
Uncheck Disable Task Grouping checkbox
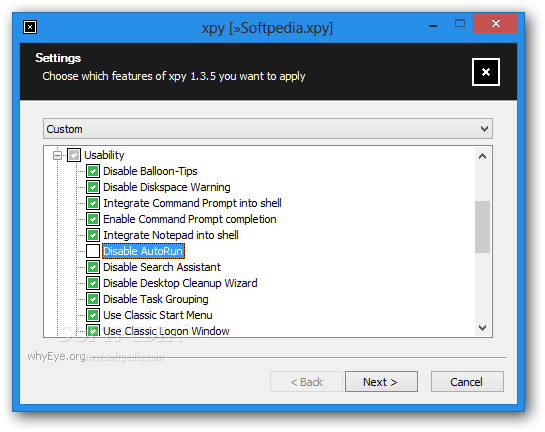coord(93,299)
